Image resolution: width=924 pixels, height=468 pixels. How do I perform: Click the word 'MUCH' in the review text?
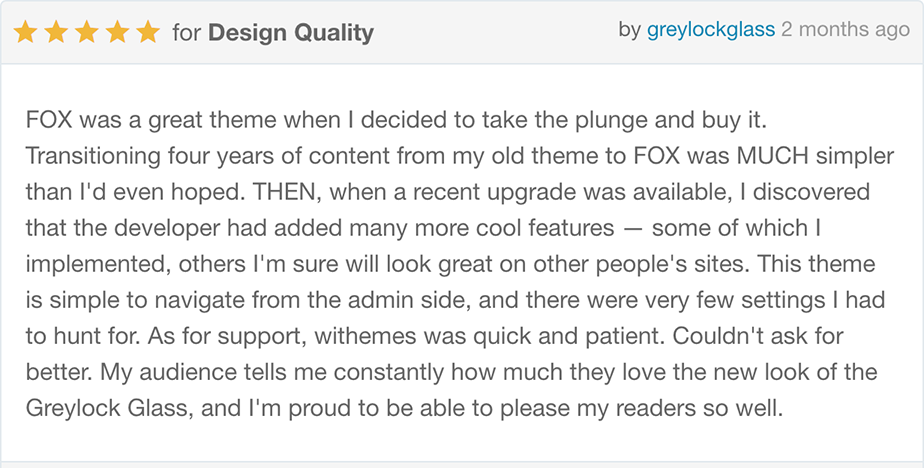[x=773, y=156]
